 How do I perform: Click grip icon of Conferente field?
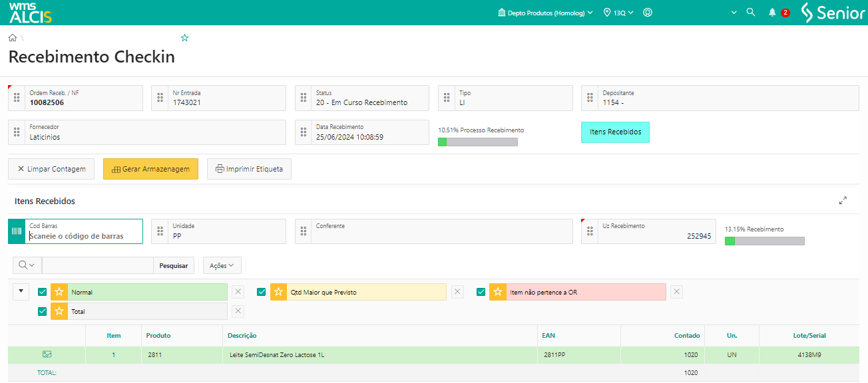click(304, 231)
